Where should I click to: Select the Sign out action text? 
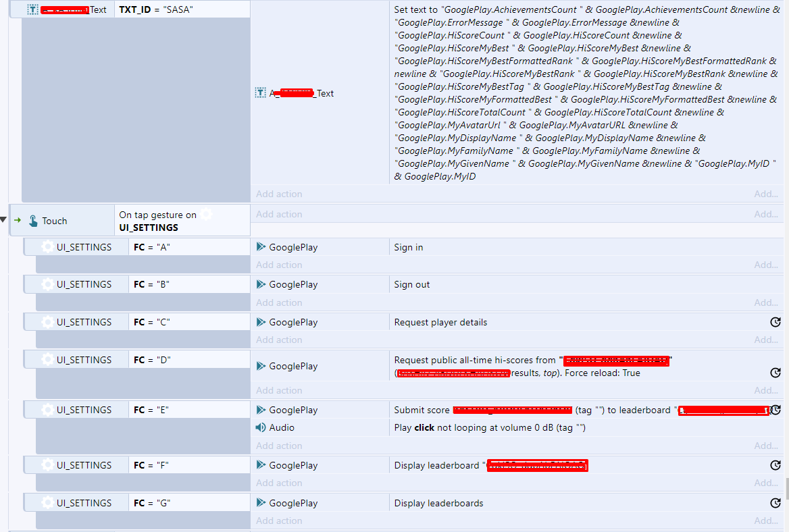click(411, 284)
